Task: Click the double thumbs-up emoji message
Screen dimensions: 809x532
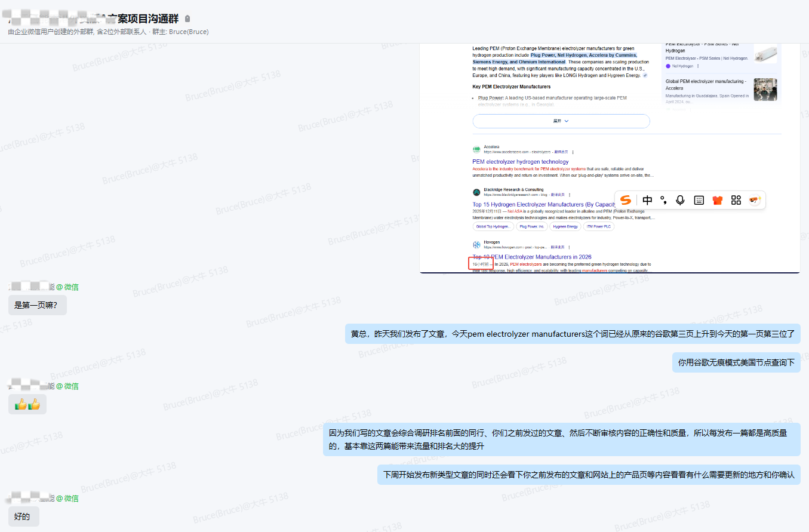Action: point(27,404)
